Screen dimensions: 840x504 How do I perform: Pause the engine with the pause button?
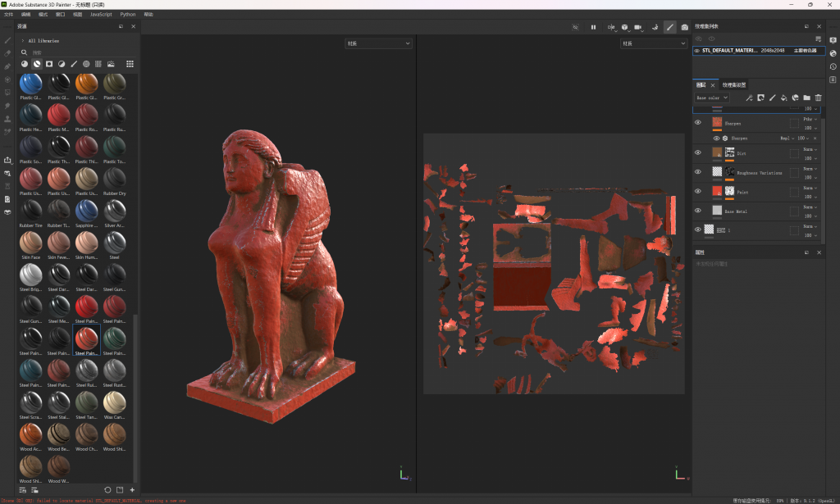(594, 27)
